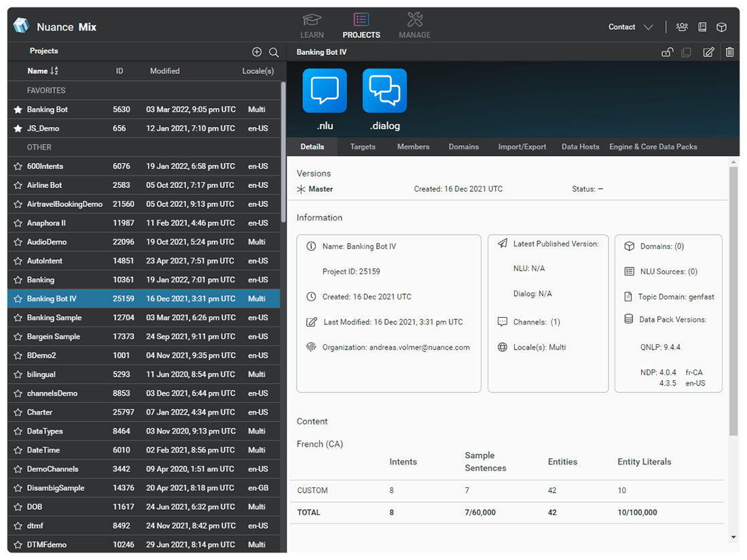The image size is (747, 560).
Task: Click the details pane scroll down arrow
Action: pos(733,537)
